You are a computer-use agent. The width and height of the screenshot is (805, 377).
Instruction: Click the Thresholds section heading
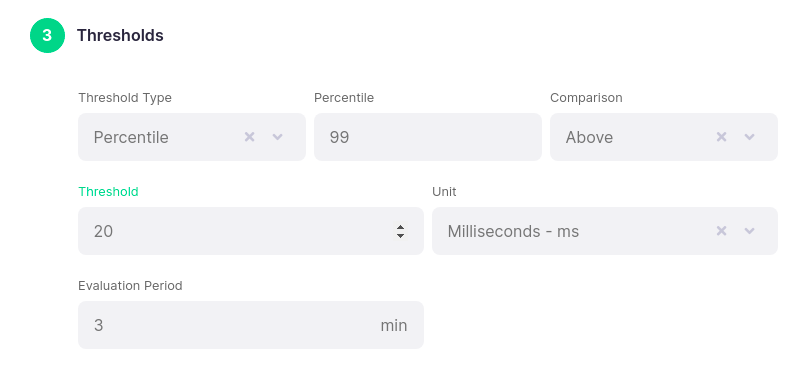tap(120, 35)
